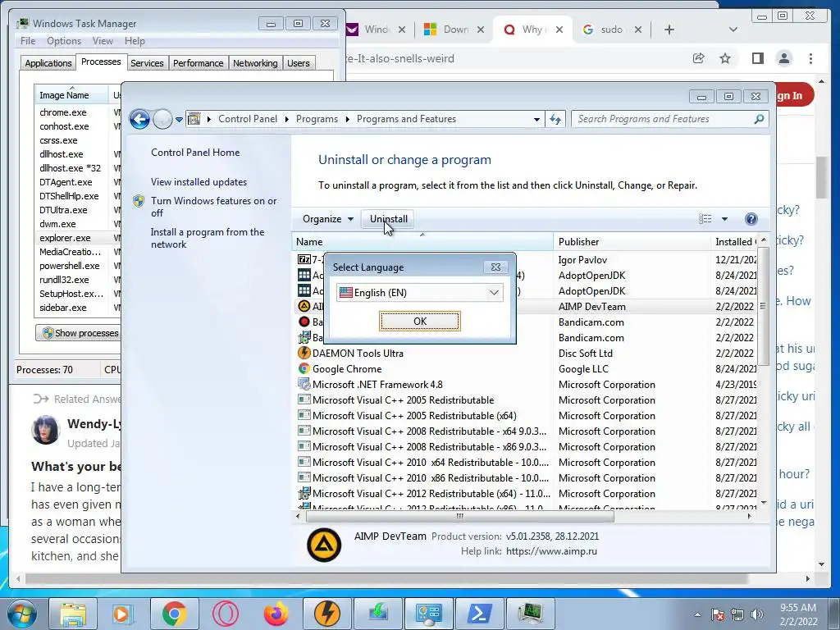Open Turn Windows features on or off

tap(213, 207)
